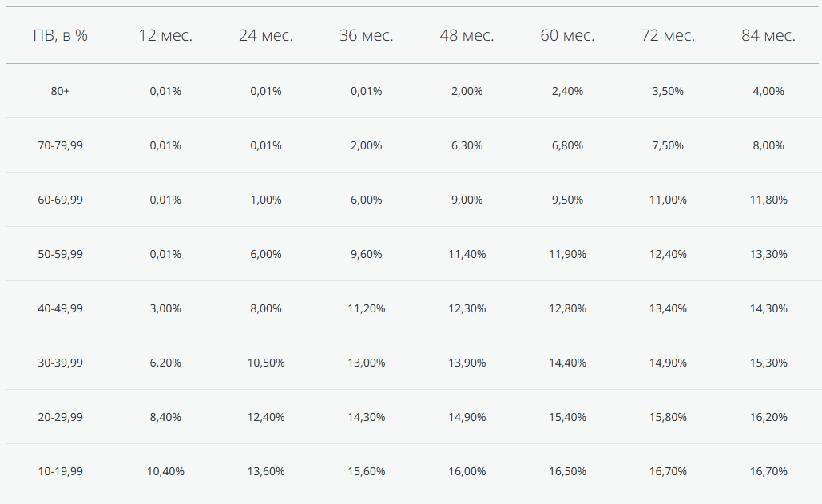822x504 pixels.
Task: Select the 12 мес. column header
Action: coord(165,36)
